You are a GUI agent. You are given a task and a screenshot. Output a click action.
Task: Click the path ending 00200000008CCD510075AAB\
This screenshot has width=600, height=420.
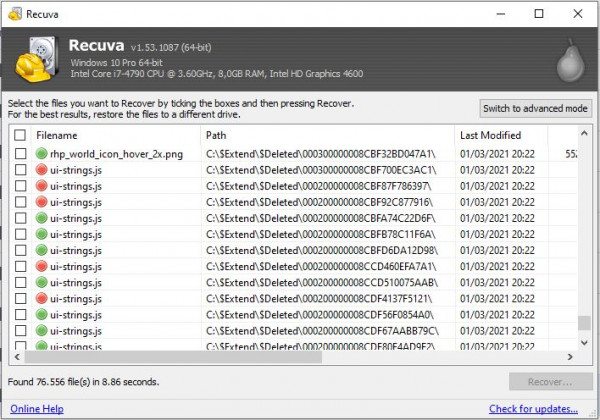(x=322, y=283)
